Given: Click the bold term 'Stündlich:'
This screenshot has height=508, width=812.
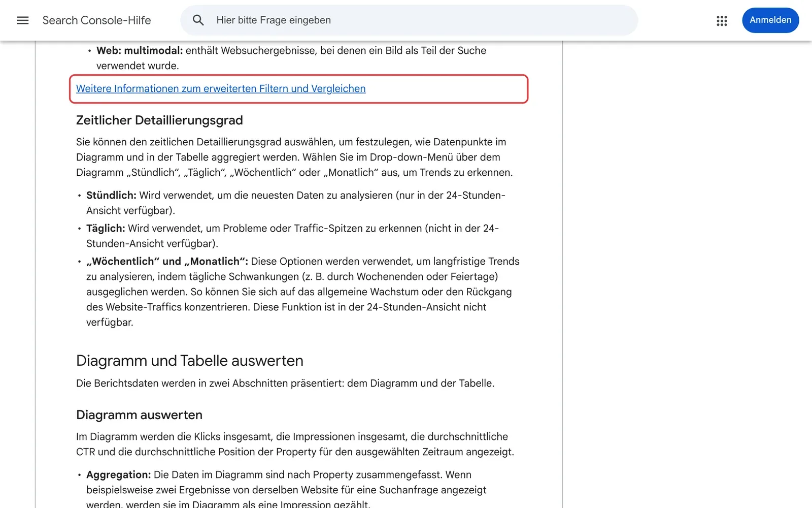Looking at the screenshot, I should click(x=111, y=195).
